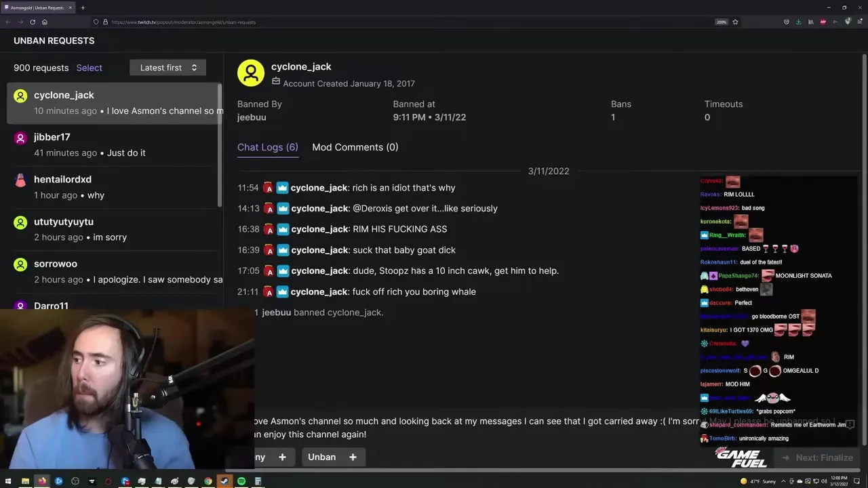Click the 3/11/2022 date separator
The height and width of the screenshot is (488, 868).
[x=549, y=171]
